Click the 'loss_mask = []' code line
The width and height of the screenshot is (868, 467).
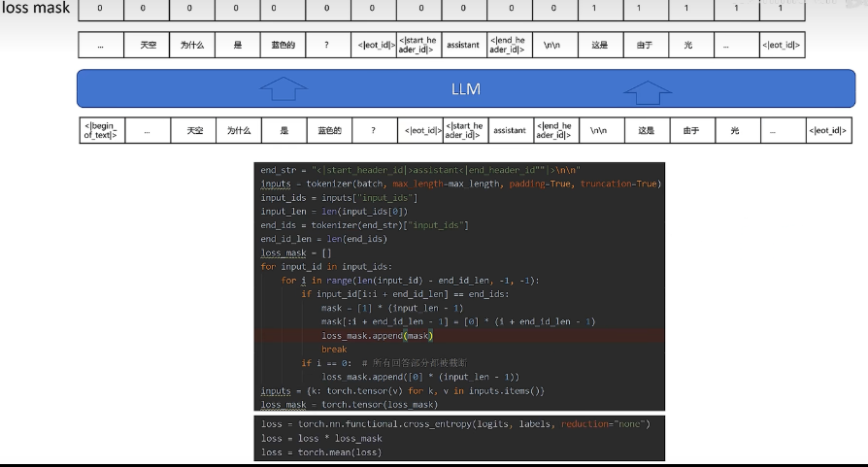pyautogui.click(x=295, y=252)
